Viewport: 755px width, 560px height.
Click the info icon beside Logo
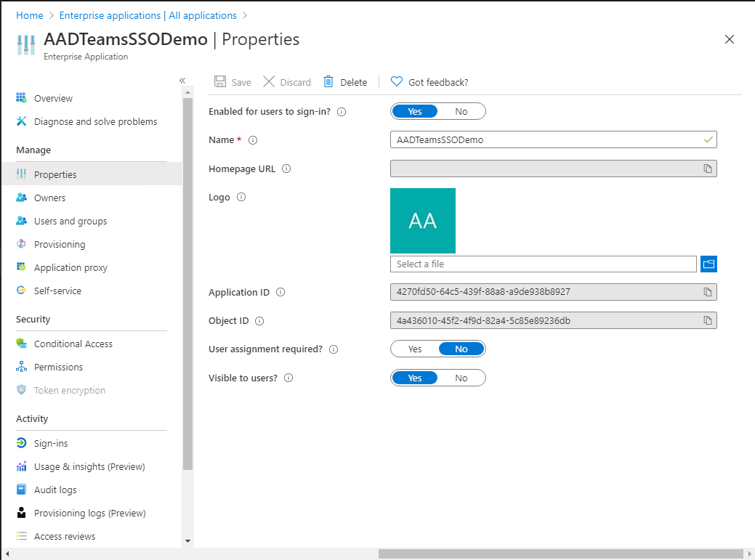241,197
